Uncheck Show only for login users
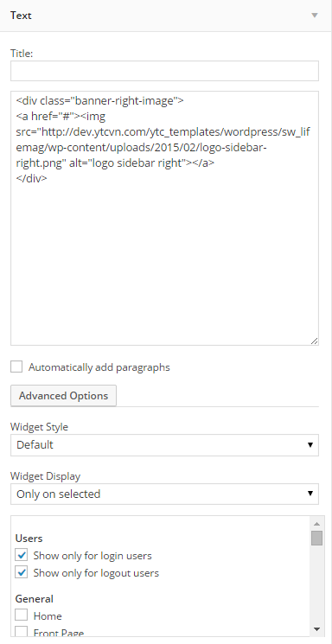 [x=21, y=555]
